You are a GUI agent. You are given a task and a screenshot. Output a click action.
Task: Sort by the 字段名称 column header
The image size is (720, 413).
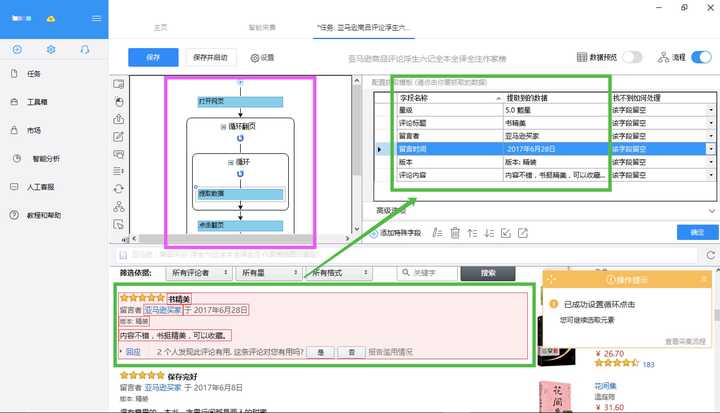450,98
